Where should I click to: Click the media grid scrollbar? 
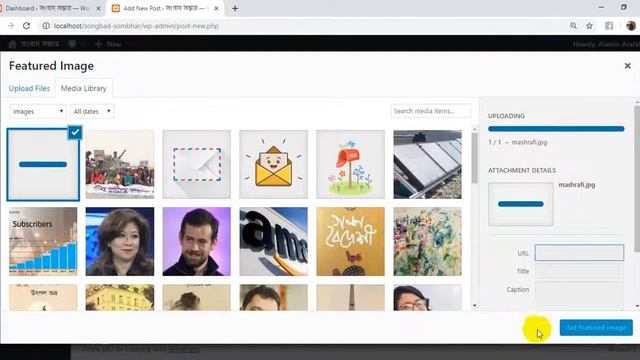[x=474, y=157]
